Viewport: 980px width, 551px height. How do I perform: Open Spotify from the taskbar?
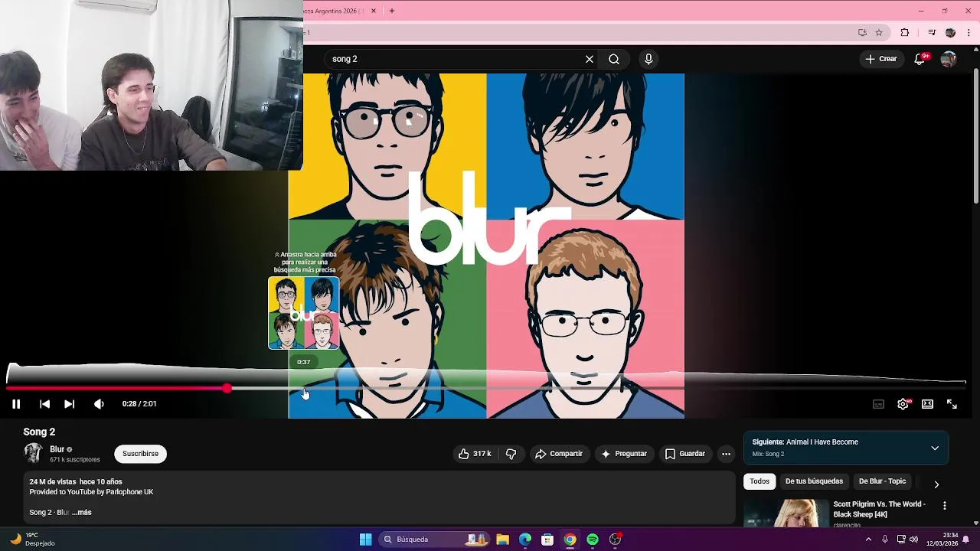click(x=593, y=540)
